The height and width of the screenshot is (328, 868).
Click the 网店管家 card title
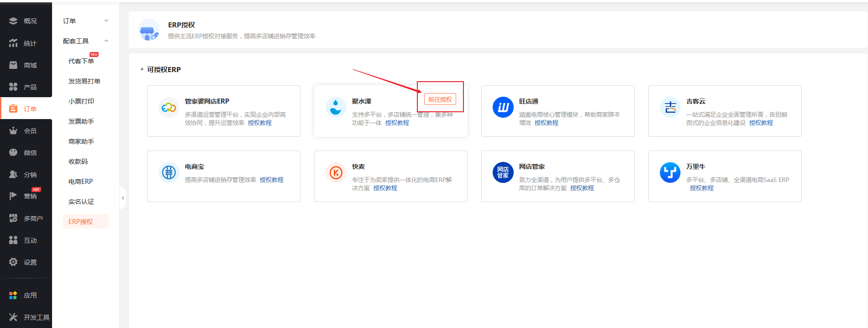click(x=532, y=167)
